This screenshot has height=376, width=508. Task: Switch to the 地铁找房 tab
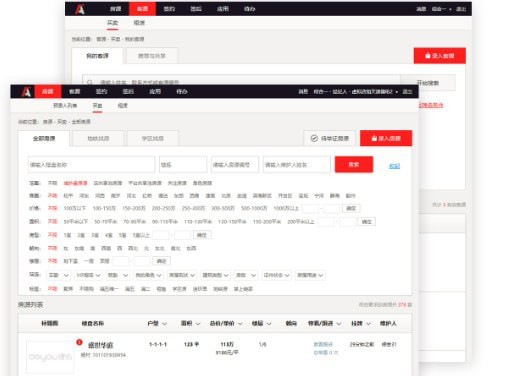coord(98,138)
